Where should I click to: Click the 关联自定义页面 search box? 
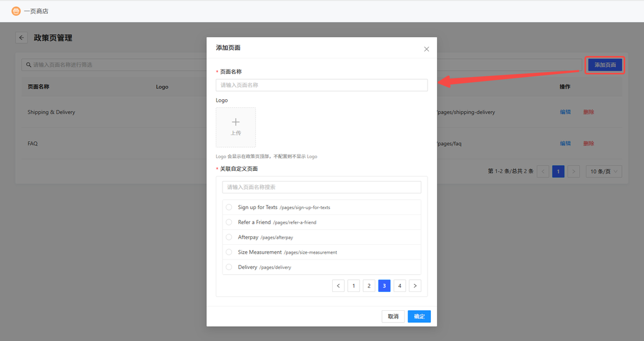coord(321,187)
